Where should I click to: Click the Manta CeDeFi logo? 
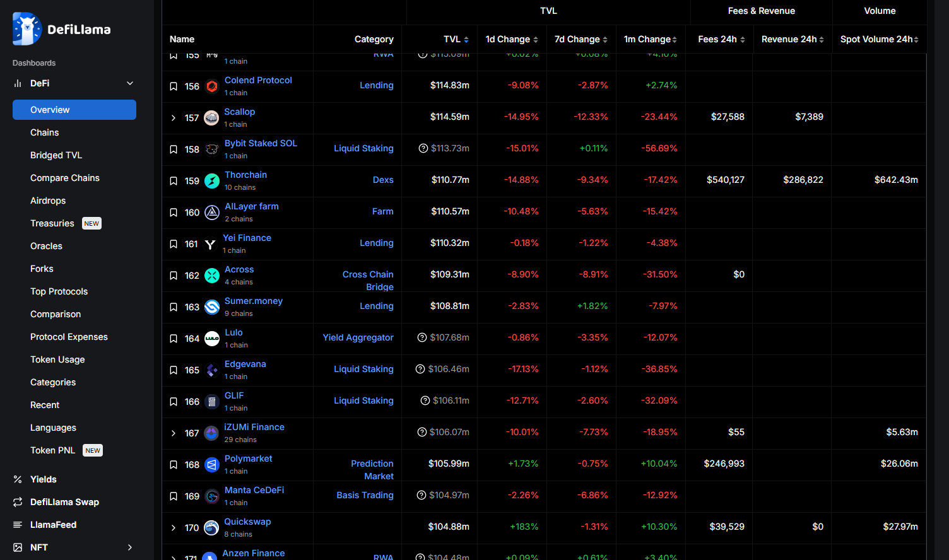point(212,496)
